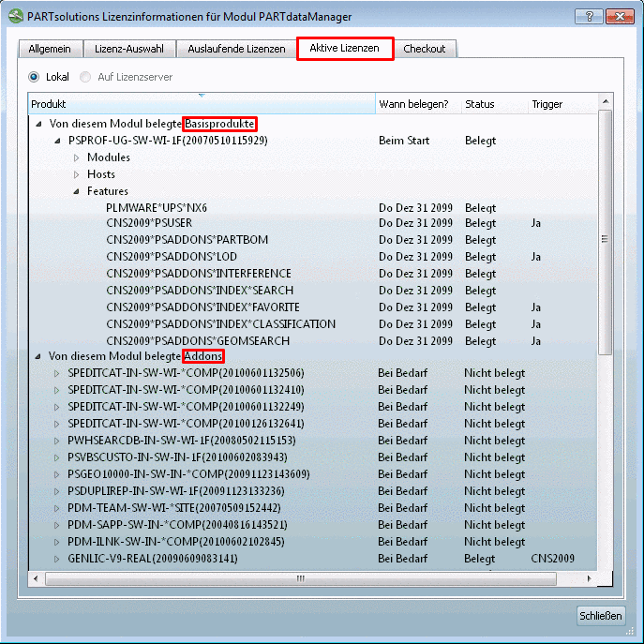Select the CNS2009*PSADDONS*INDEX*FAVORITE row
The image size is (644, 644).
312,307
